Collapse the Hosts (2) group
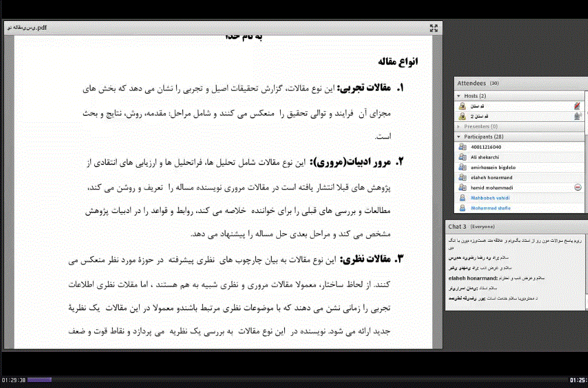 [459, 96]
